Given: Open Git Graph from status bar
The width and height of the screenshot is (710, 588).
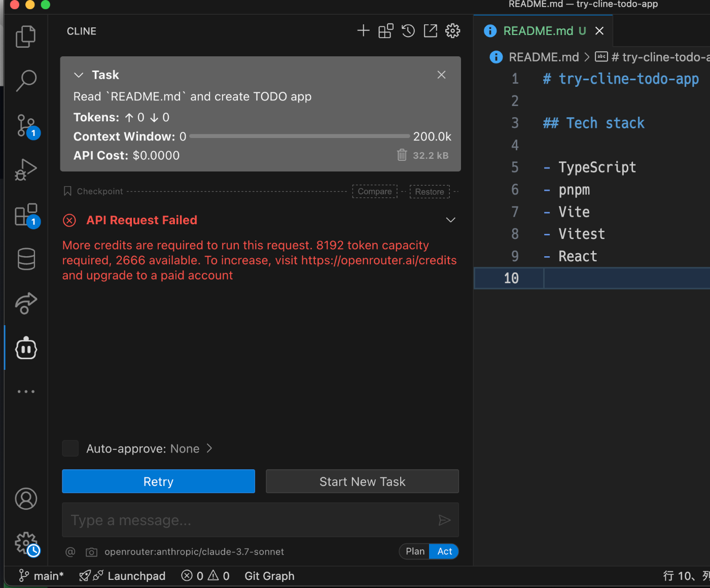Looking at the screenshot, I should click(x=269, y=576).
